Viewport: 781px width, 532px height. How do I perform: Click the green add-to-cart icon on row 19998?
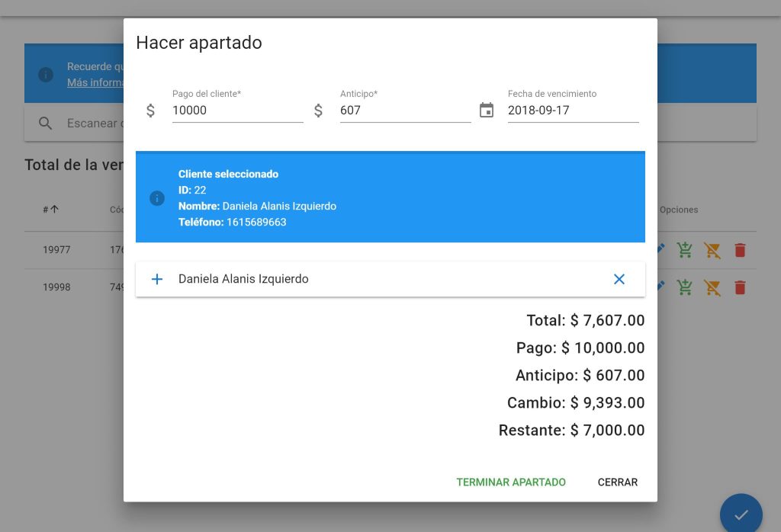click(x=685, y=287)
